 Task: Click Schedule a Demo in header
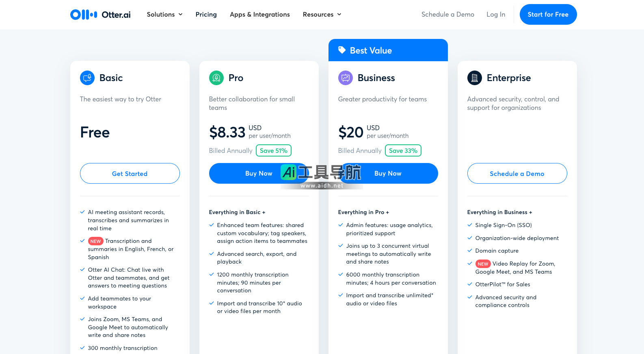pyautogui.click(x=447, y=15)
